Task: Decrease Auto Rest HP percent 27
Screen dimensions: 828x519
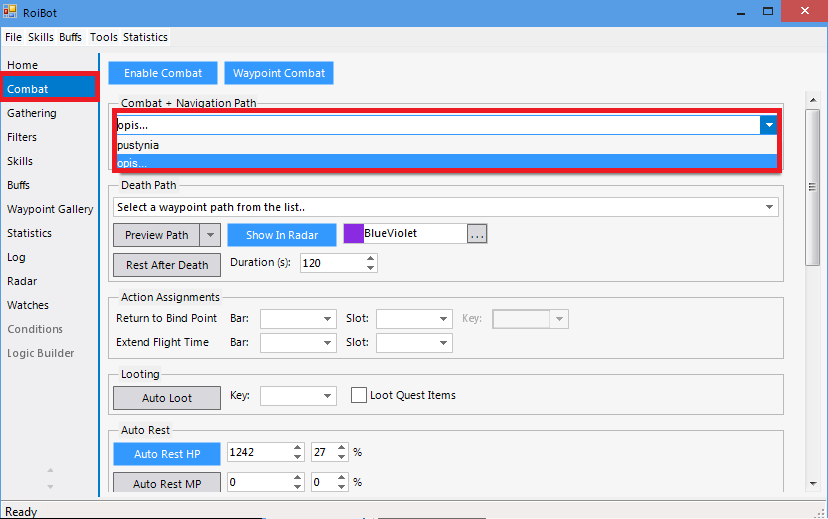Action: coord(342,457)
